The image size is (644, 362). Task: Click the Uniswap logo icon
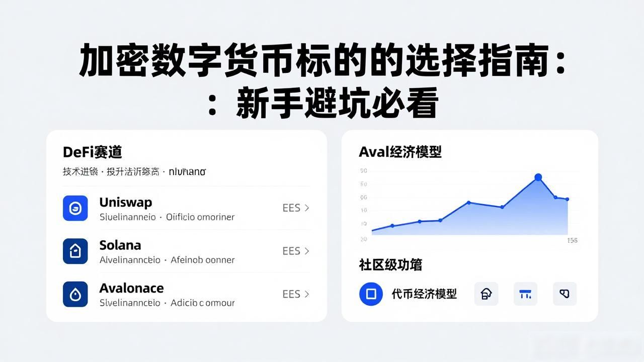75,208
